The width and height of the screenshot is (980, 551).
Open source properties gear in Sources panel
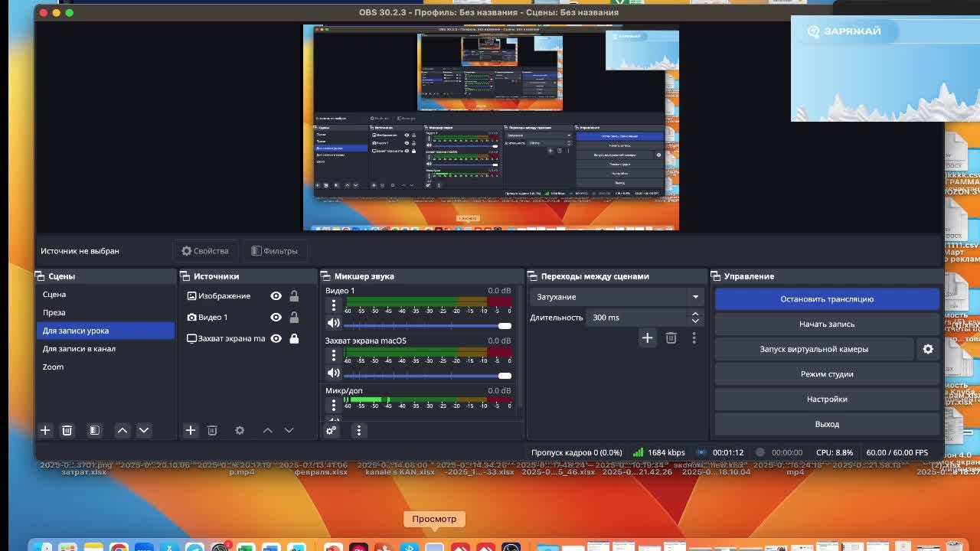pos(240,430)
